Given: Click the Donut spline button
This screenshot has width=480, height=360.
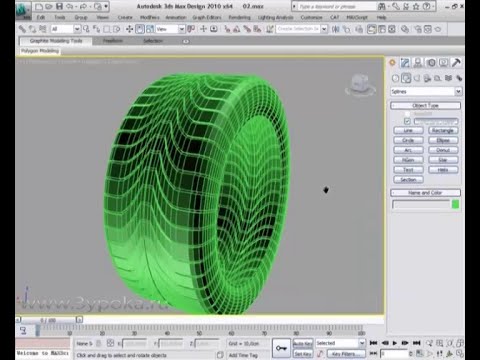Looking at the screenshot, I should pos(443,150).
